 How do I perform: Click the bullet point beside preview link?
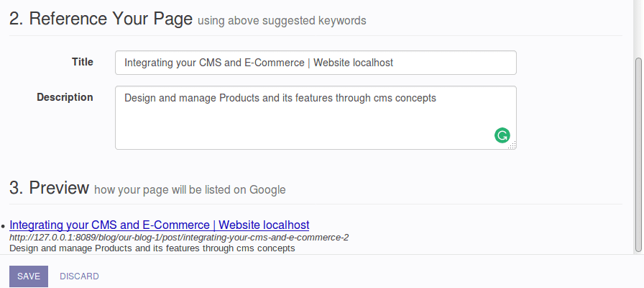click(4, 226)
